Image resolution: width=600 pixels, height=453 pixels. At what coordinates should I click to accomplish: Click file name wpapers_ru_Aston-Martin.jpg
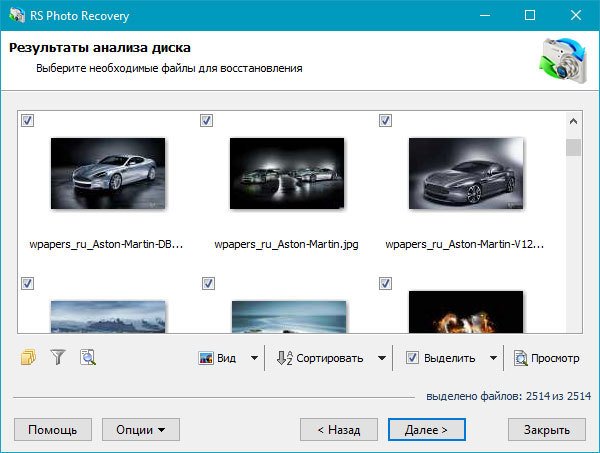(286, 244)
